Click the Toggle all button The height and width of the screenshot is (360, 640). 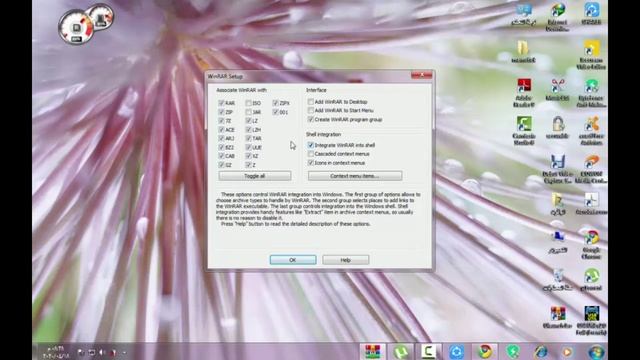(x=255, y=176)
